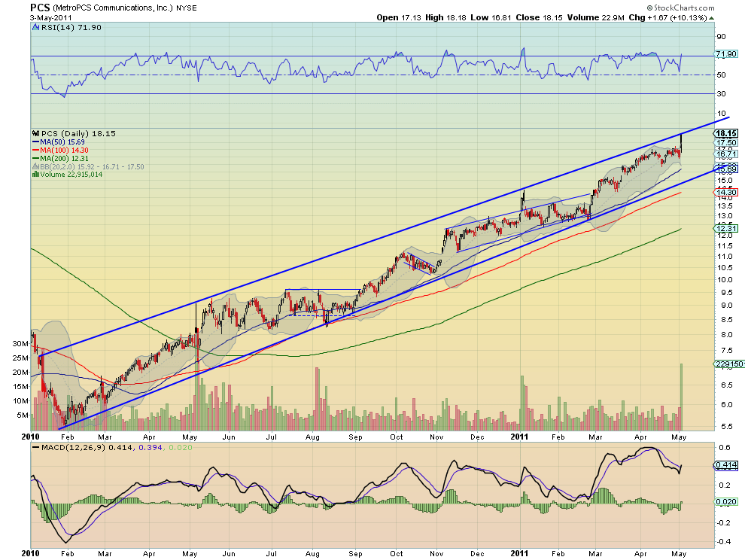The width and height of the screenshot is (745, 560).
Task: Click the MACD(12,26,9) 0.414 legend label
Action: pos(88,447)
